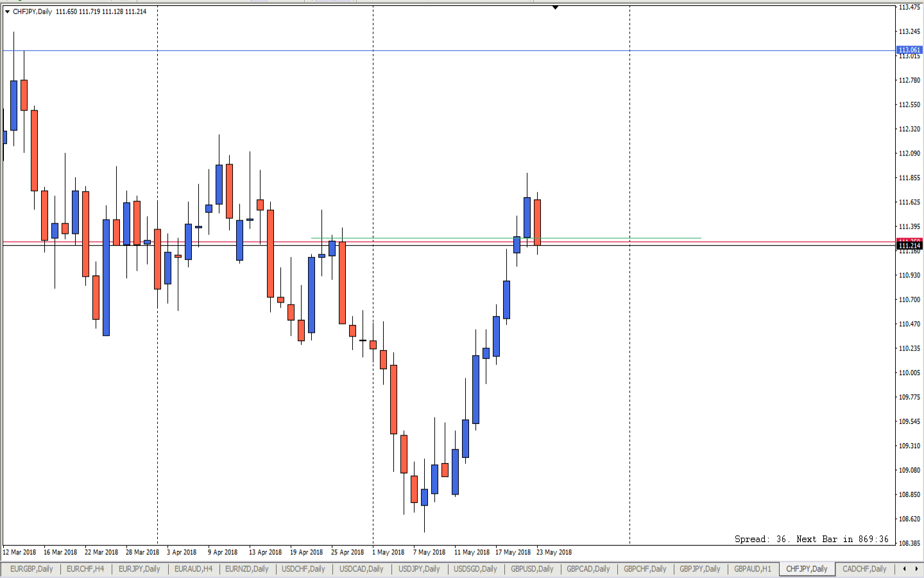Screen dimensions: 924x578
Task: Select the GBPJPY,Daily tab
Action: [700, 569]
